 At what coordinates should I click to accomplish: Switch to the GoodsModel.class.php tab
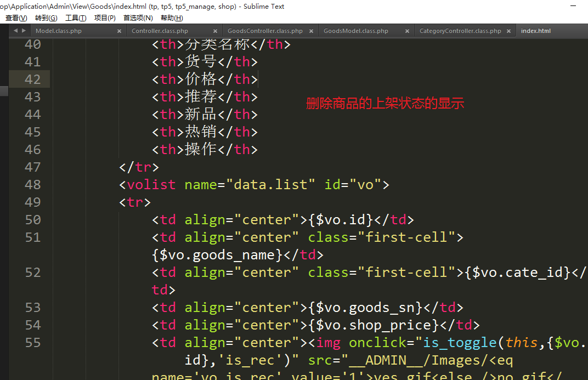356,31
